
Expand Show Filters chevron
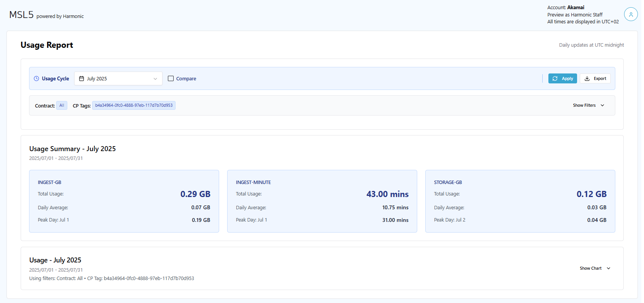click(x=602, y=106)
